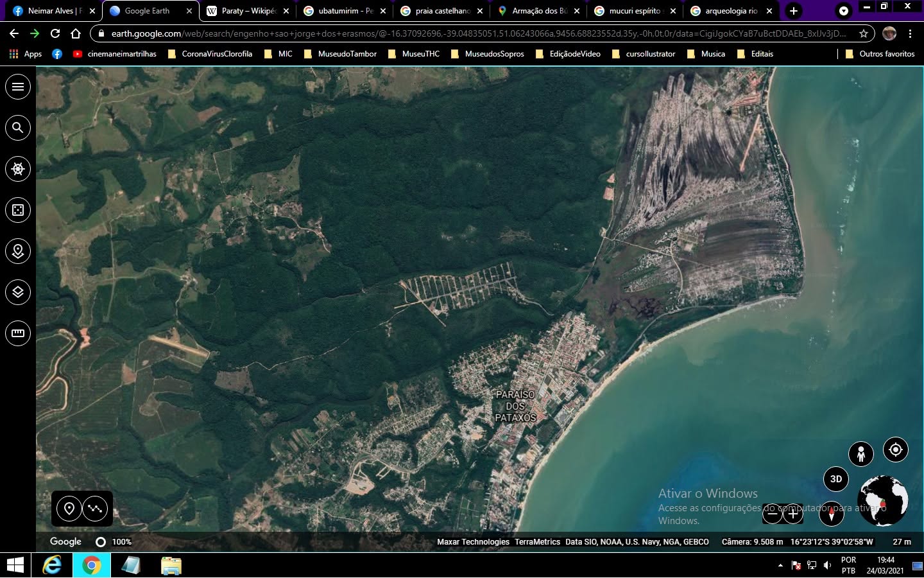This screenshot has width=924, height=578.
Task: Open the volume speaker tray icon
Action: tap(828, 565)
